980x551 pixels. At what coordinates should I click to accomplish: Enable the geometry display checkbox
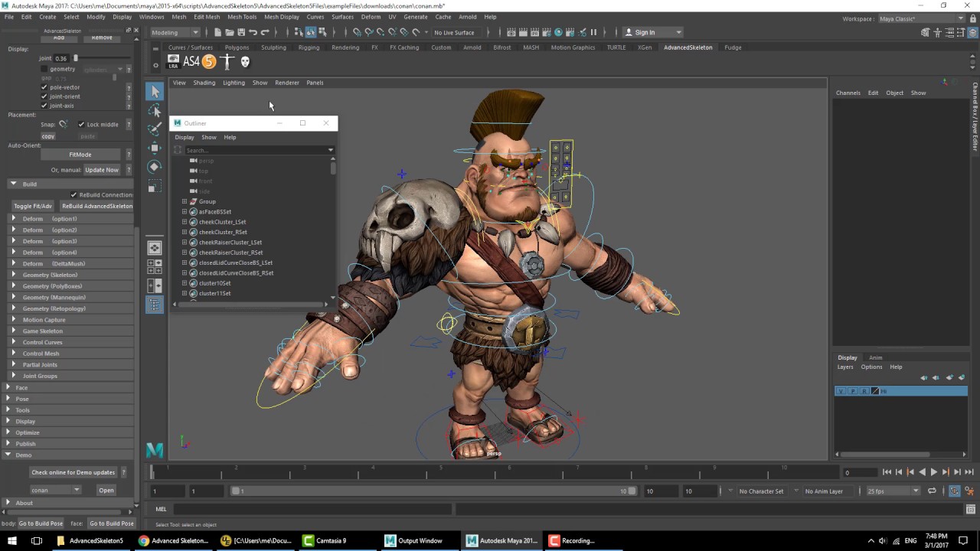tap(44, 69)
